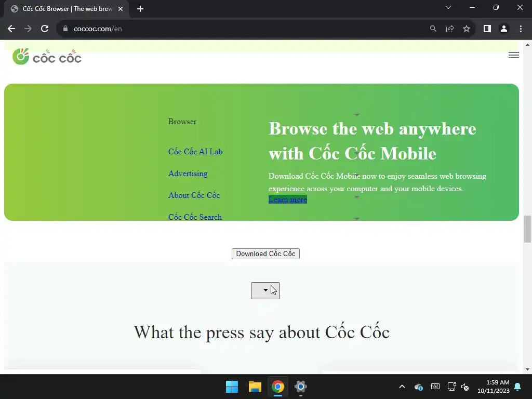Viewport: 532px width, 399px height.
Task: Click the page vertical scrollbar thumb
Action: click(x=528, y=229)
